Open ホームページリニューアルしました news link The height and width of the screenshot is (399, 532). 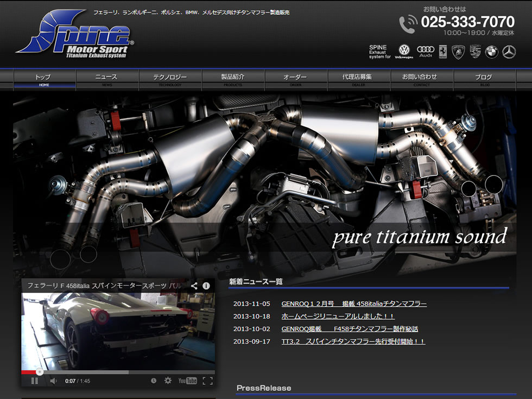tap(338, 316)
